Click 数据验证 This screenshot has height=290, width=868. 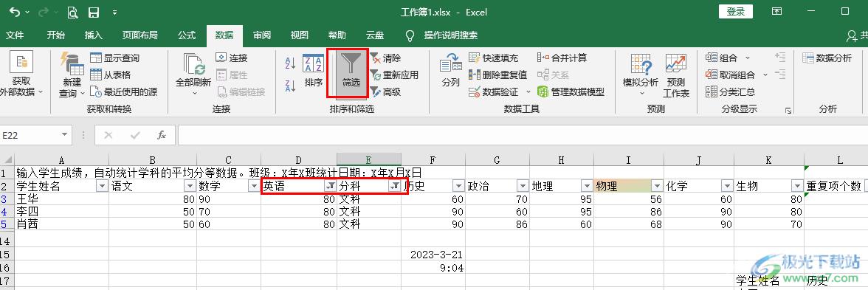(x=493, y=92)
